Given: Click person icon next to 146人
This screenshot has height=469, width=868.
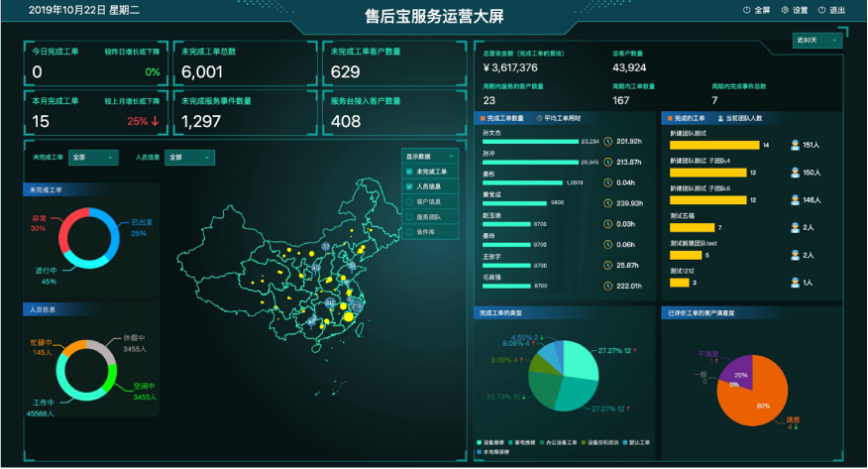Looking at the screenshot, I should click(x=795, y=199).
